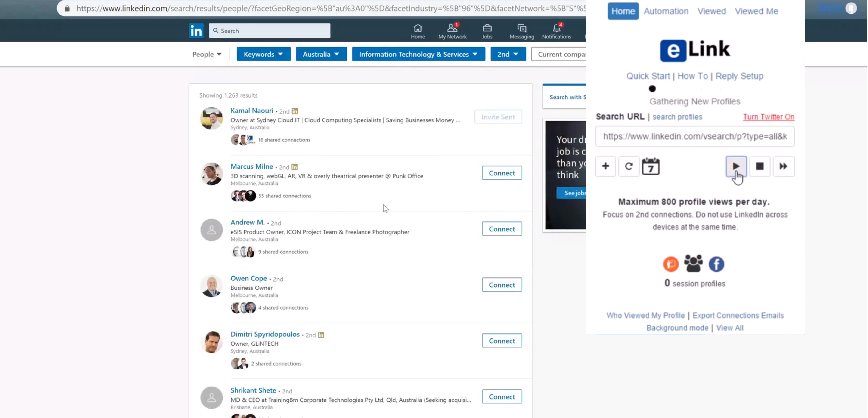
Task: Open the 2nd connections filter dropdown
Action: coord(508,54)
